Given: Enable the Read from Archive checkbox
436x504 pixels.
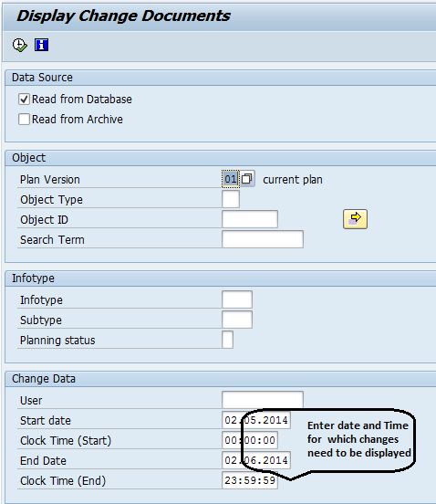Looking at the screenshot, I should pyautogui.click(x=24, y=120).
